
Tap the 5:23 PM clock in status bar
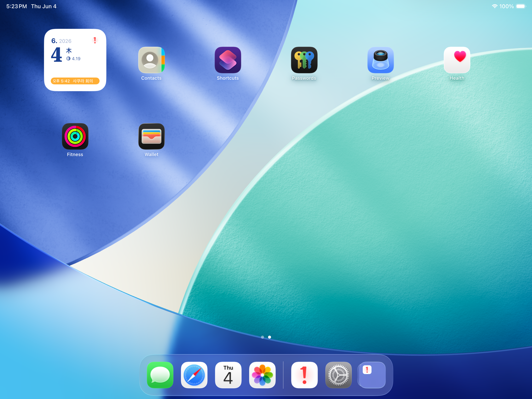click(17, 6)
